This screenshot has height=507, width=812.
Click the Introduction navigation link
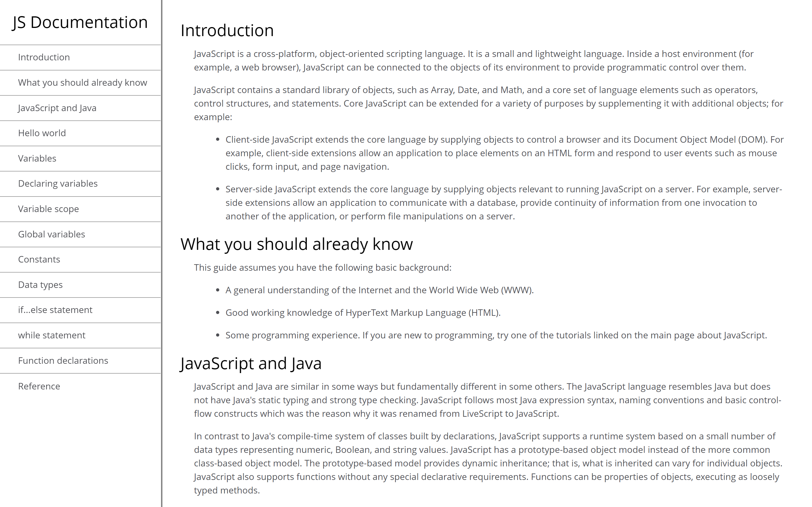pyautogui.click(x=44, y=57)
